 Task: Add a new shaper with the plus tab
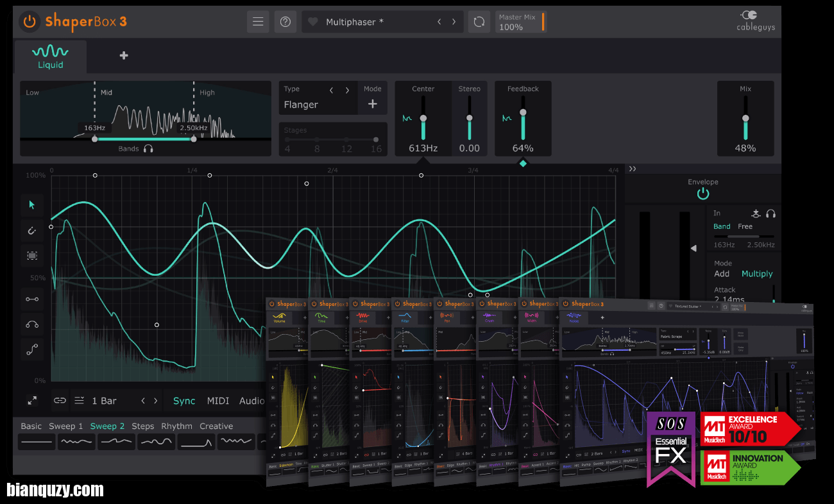pyautogui.click(x=124, y=56)
